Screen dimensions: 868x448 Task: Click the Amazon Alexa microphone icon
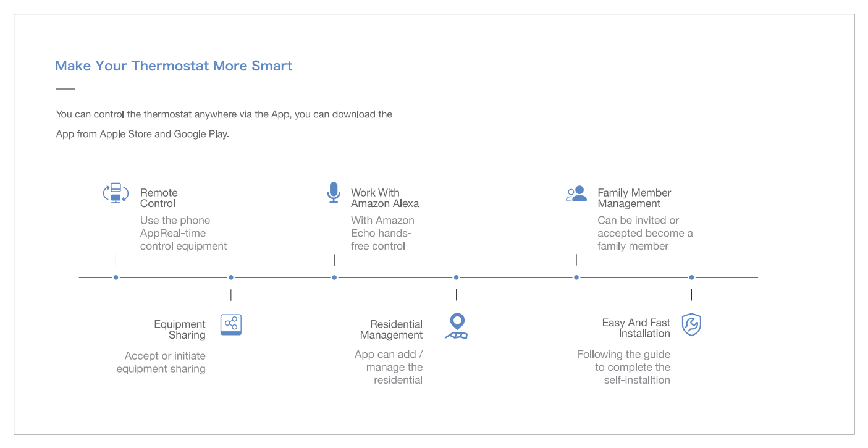coord(334,193)
